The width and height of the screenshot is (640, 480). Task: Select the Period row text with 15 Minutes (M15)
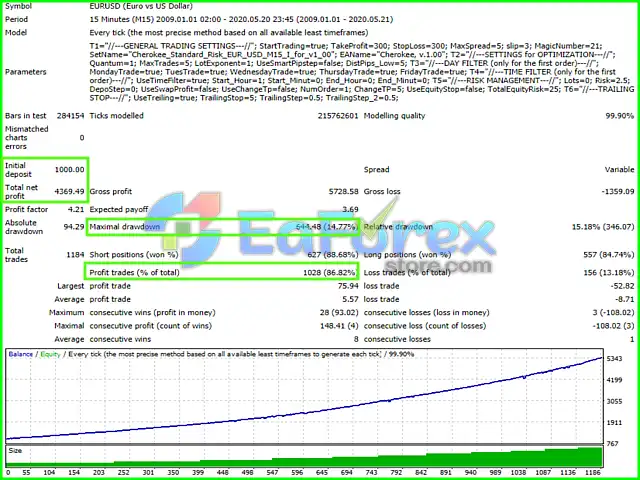[241, 19]
